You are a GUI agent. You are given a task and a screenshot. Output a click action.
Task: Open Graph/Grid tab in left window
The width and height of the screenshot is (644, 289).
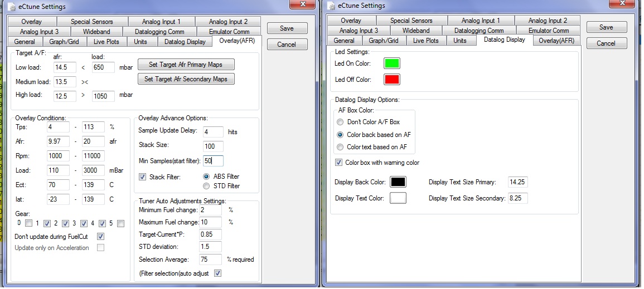click(x=64, y=41)
